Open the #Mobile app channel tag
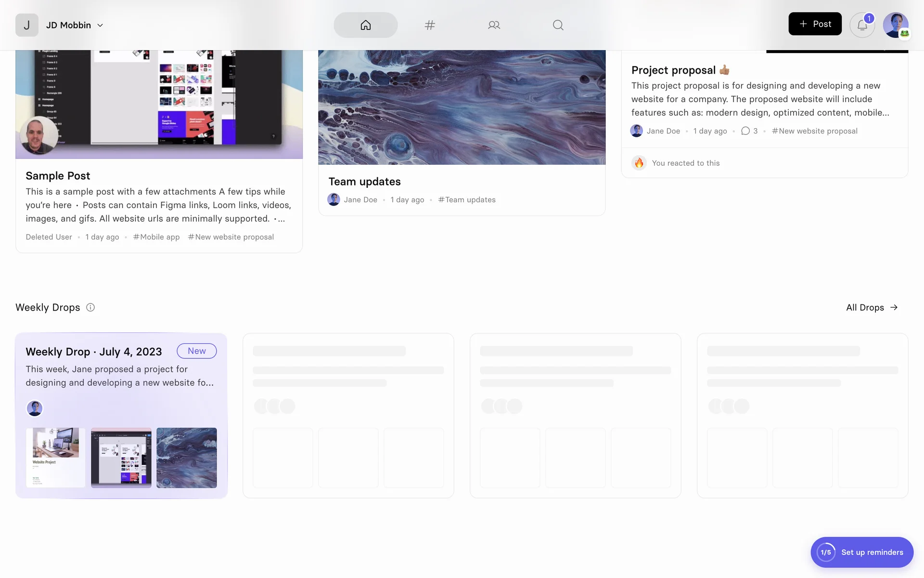 tap(156, 237)
